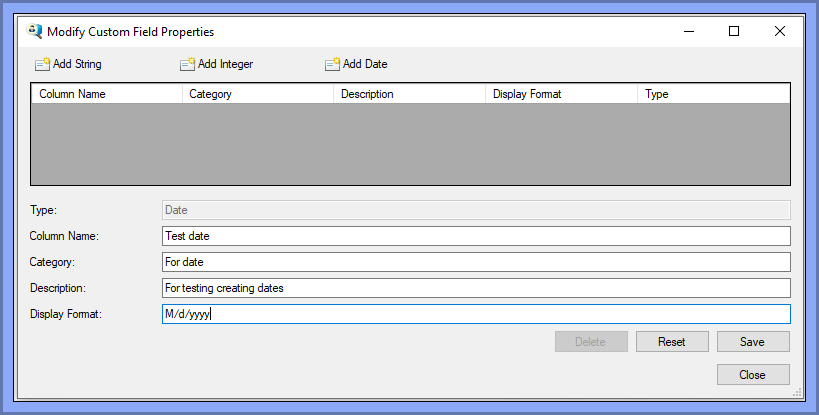The height and width of the screenshot is (415, 819).
Task: Click the 'Display Format:' field label
Action: pyautogui.click(x=66, y=314)
